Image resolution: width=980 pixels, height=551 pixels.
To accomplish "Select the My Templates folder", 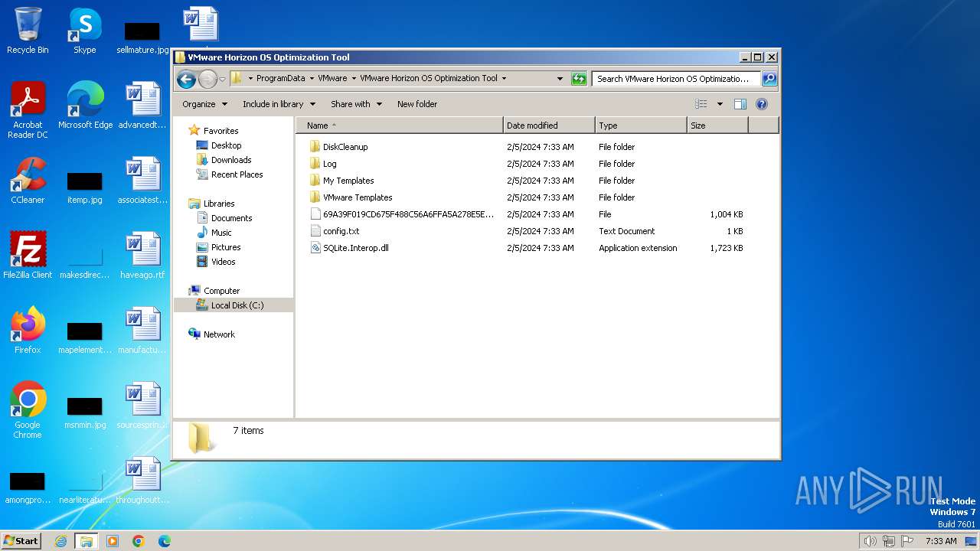I will [x=348, y=181].
